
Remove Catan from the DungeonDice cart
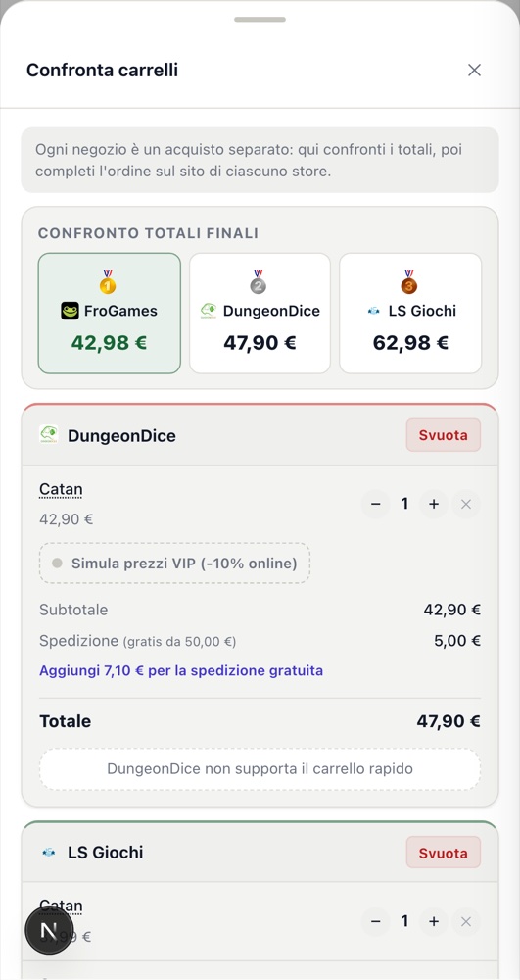[466, 504]
